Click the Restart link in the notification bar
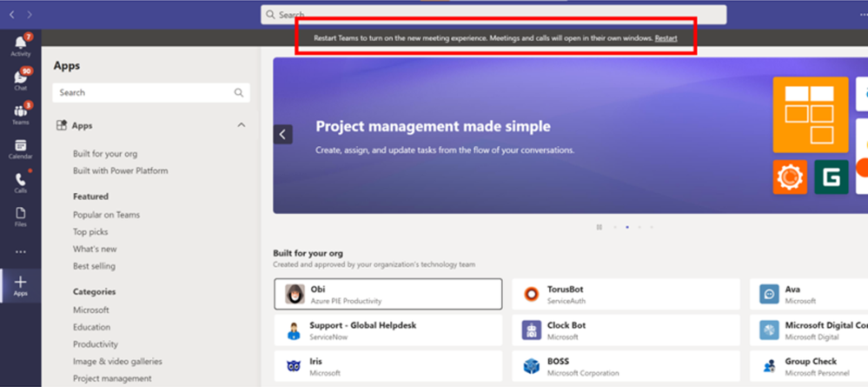The height and width of the screenshot is (387, 868). coord(666,38)
